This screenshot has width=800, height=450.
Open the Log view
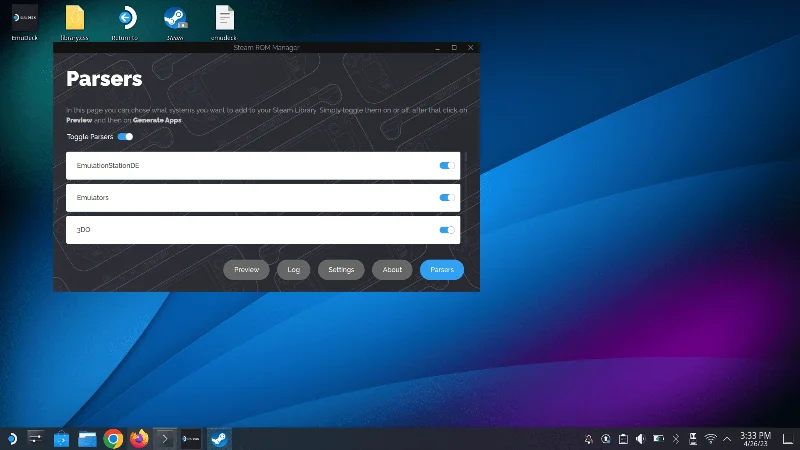coord(293,270)
